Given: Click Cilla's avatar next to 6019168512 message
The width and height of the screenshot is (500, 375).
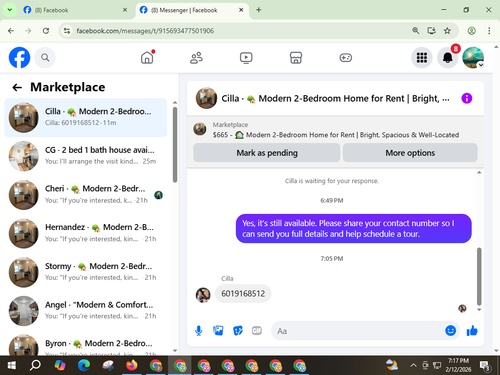Looking at the screenshot, I should tap(203, 295).
